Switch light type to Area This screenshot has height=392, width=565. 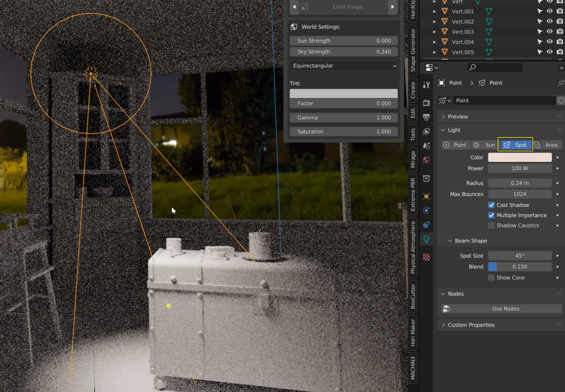pos(547,145)
